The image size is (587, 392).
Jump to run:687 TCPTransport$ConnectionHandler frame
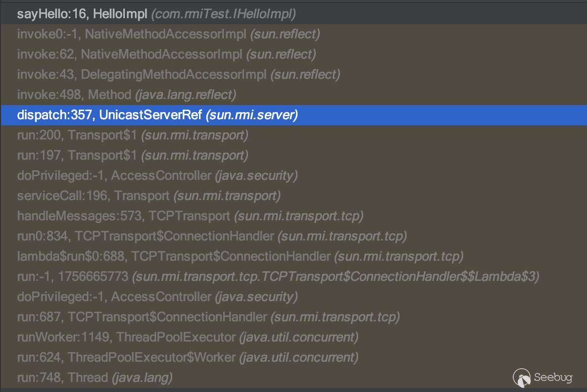(x=208, y=317)
